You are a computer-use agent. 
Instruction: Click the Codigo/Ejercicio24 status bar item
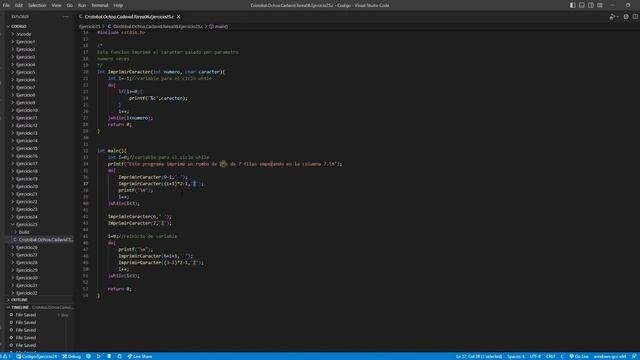click(x=37, y=356)
